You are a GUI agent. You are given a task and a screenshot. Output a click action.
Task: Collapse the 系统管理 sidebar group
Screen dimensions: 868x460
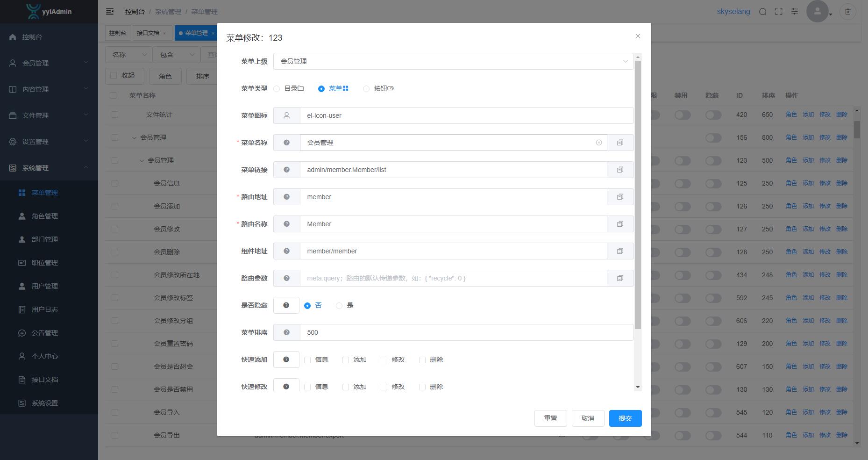(49, 168)
